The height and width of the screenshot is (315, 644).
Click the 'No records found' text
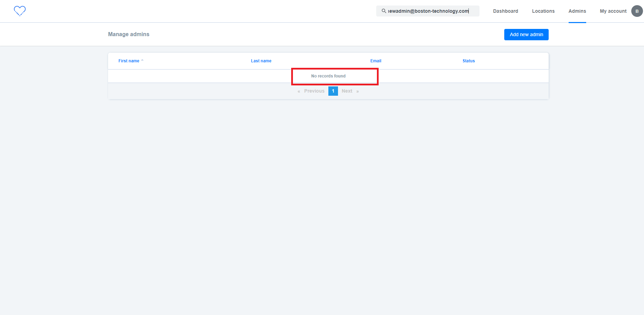tap(328, 76)
